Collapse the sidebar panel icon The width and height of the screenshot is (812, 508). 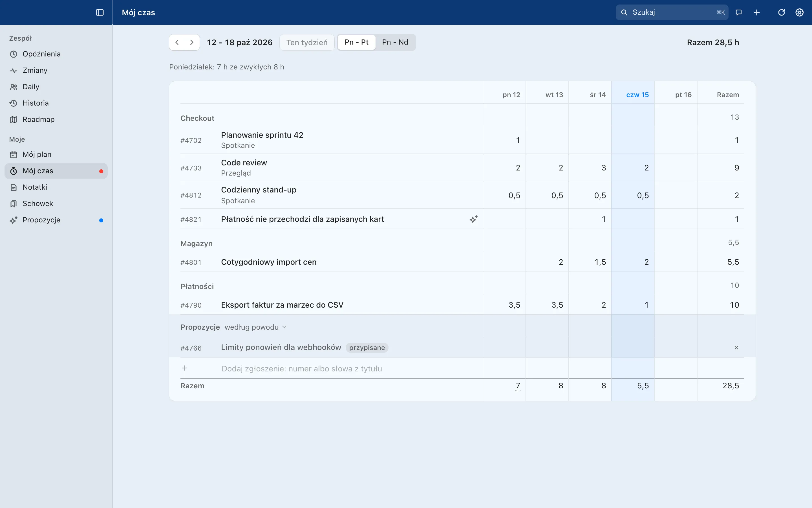pos(100,12)
